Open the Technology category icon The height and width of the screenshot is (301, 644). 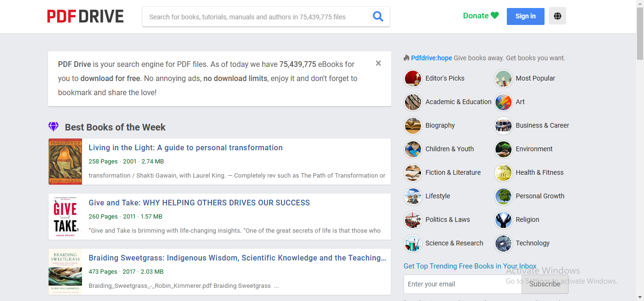503,243
